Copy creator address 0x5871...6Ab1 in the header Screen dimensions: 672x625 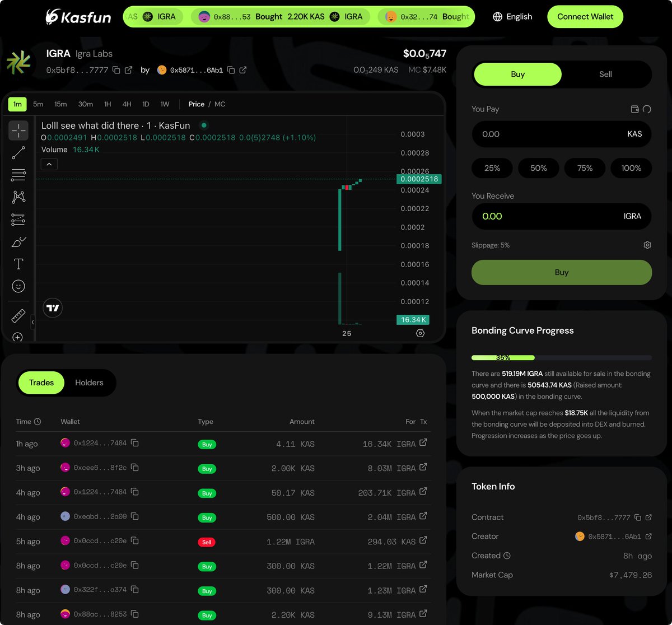tap(231, 70)
